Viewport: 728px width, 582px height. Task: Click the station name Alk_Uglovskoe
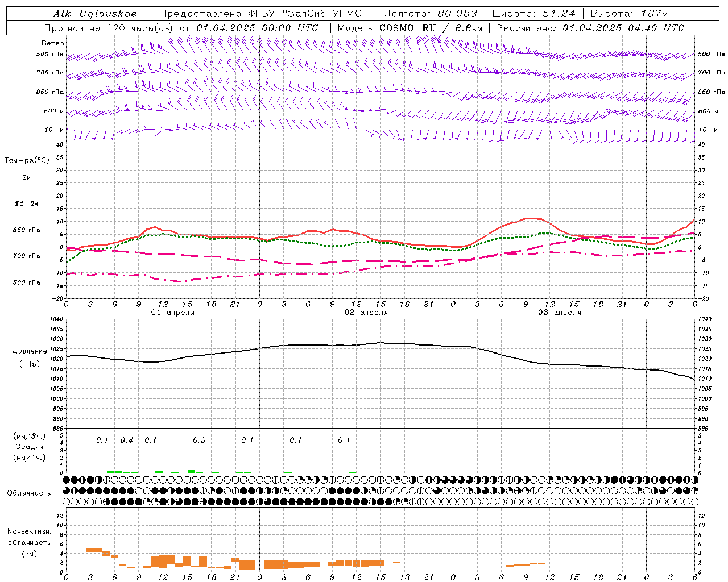pyautogui.click(x=95, y=14)
